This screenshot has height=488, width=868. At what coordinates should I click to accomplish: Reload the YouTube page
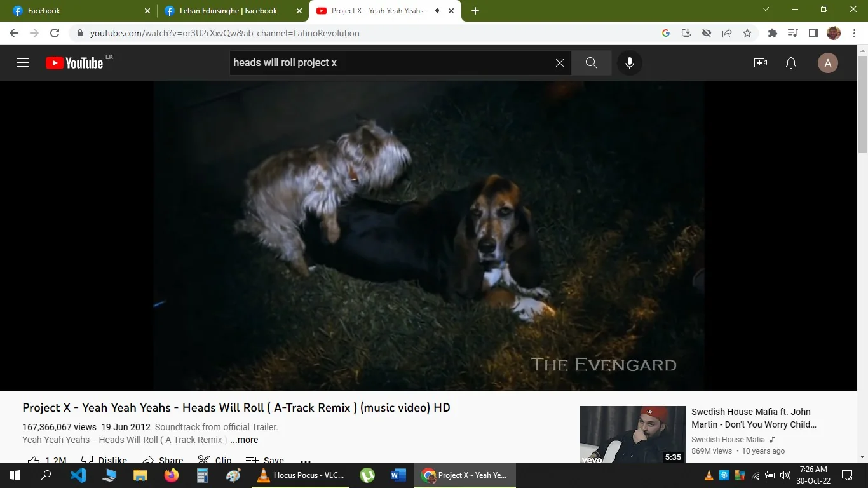[55, 33]
